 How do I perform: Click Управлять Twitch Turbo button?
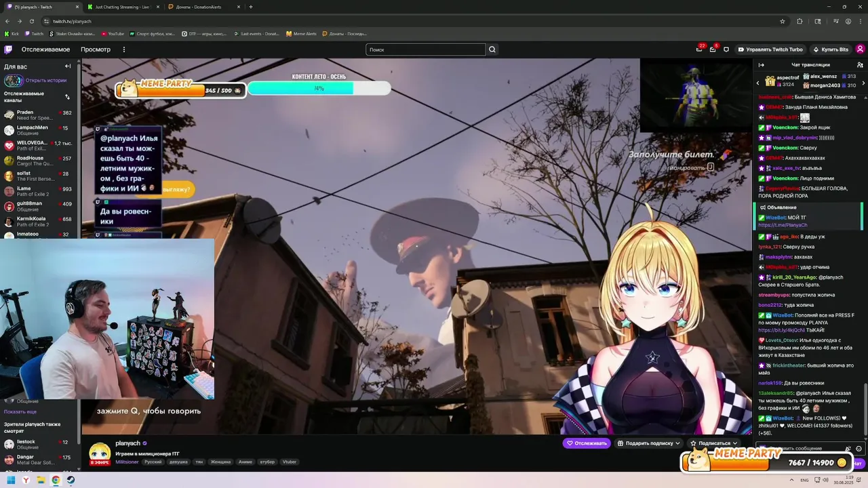point(770,49)
